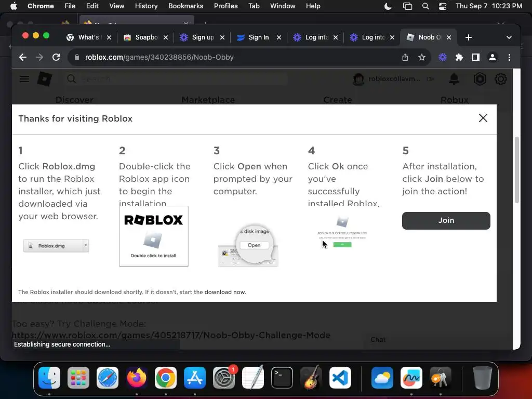Open the Discover page
This screenshot has height=399, width=532.
pos(74,100)
